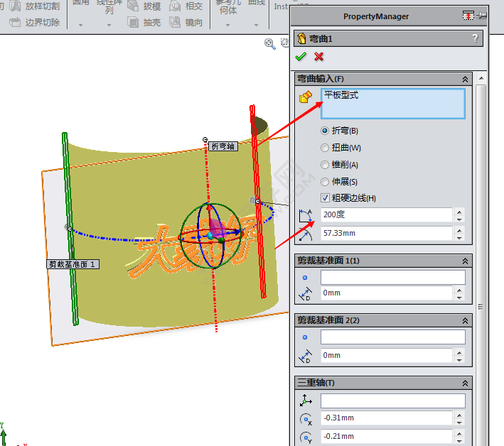504x446 pixels.
Task: Collapse the 弯曲输入(F) section
Action: coord(465,79)
